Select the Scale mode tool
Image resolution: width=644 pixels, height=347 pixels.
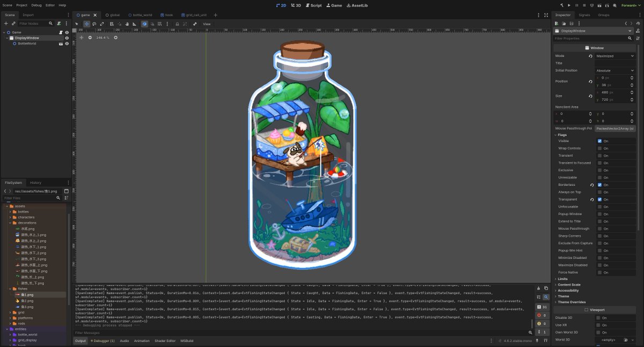pos(101,24)
